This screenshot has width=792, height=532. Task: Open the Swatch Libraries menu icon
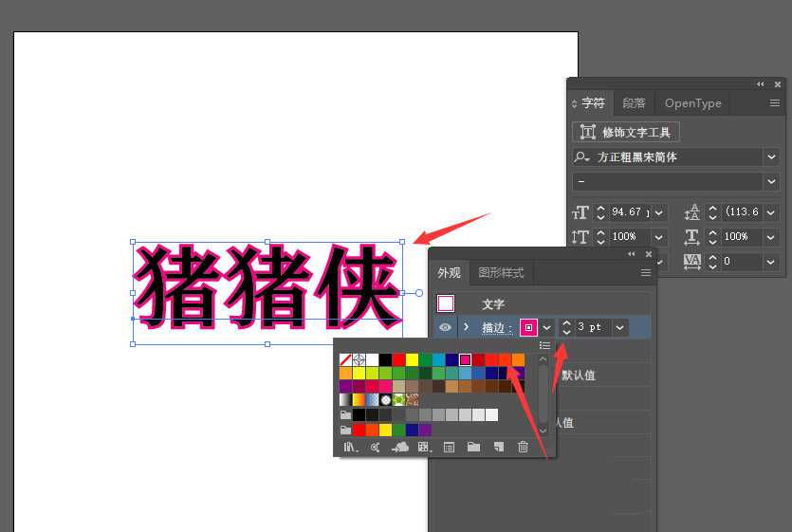[x=350, y=447]
